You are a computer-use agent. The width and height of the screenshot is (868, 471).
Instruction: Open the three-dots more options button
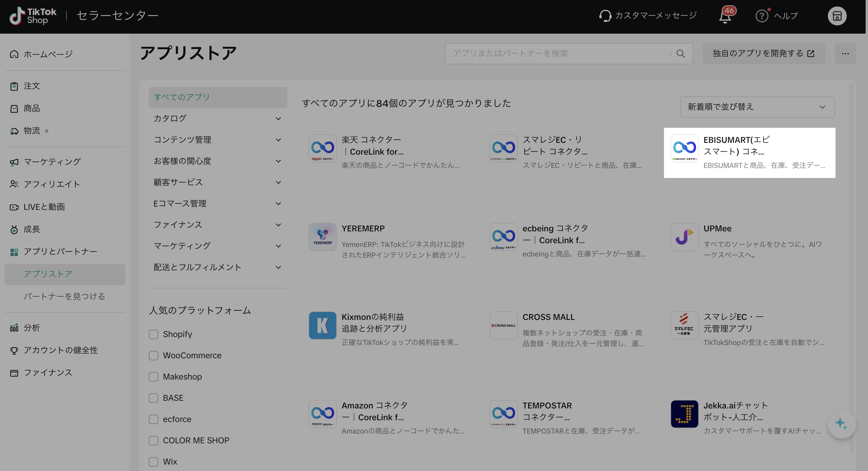pyautogui.click(x=845, y=54)
